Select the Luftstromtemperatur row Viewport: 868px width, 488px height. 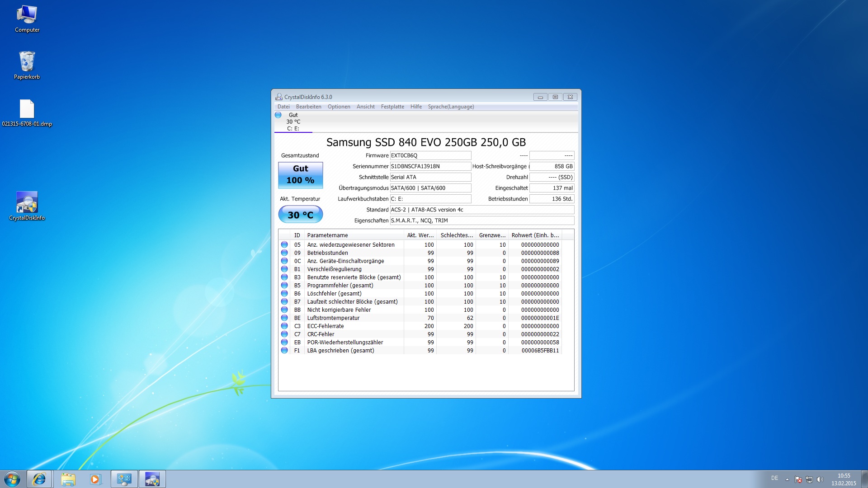click(333, 318)
